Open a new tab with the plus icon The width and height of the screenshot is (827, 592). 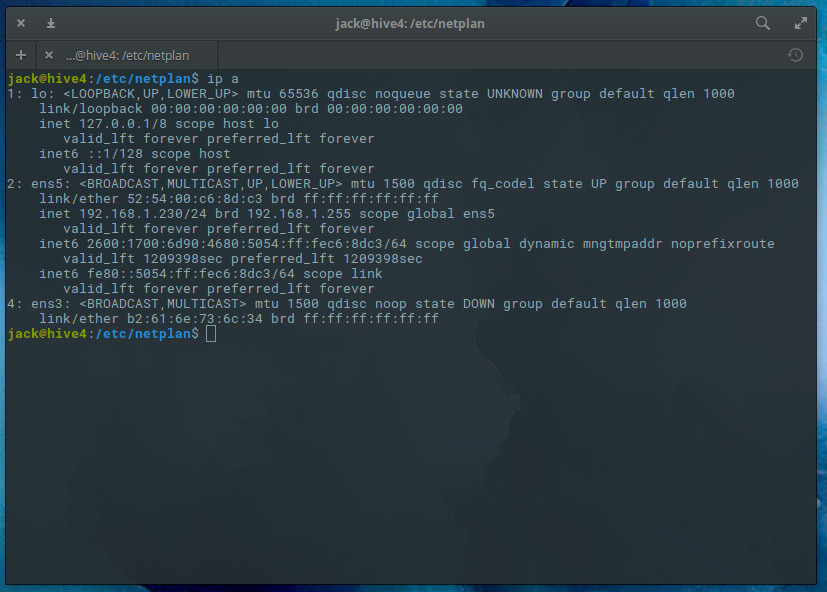coord(21,55)
